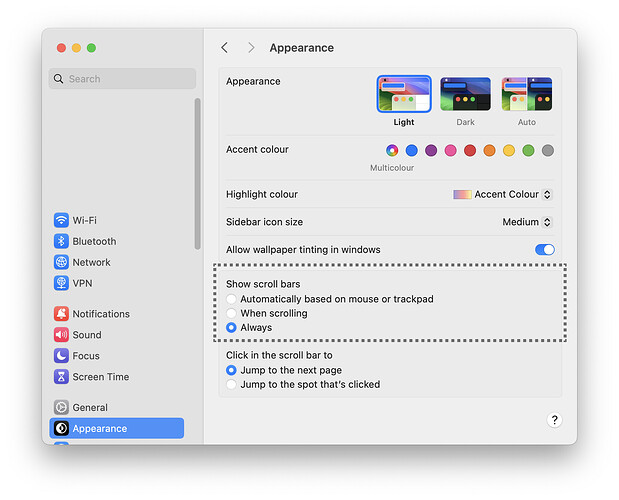Select 'Jump to the spot that's clicked'
Image resolution: width=619 pixels, height=500 pixels.
232,384
